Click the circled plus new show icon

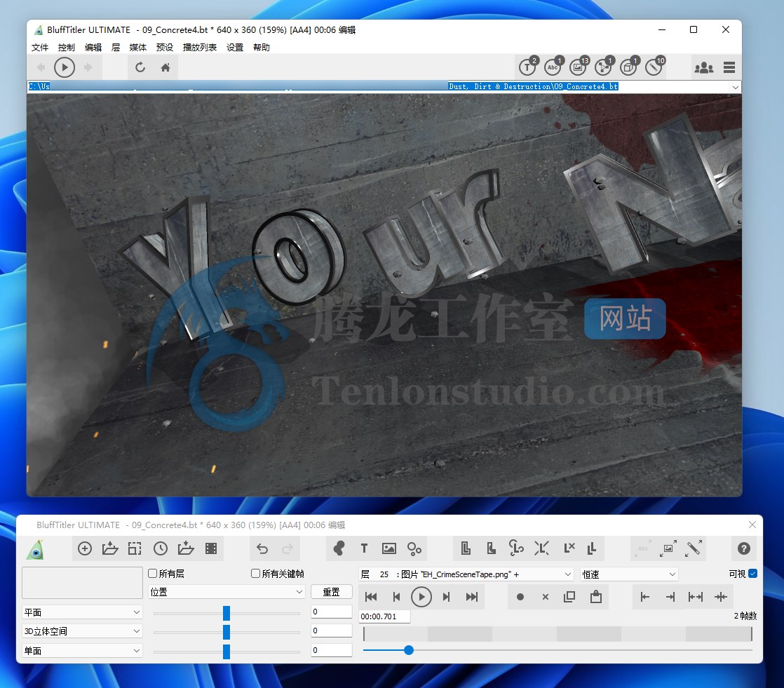click(85, 548)
